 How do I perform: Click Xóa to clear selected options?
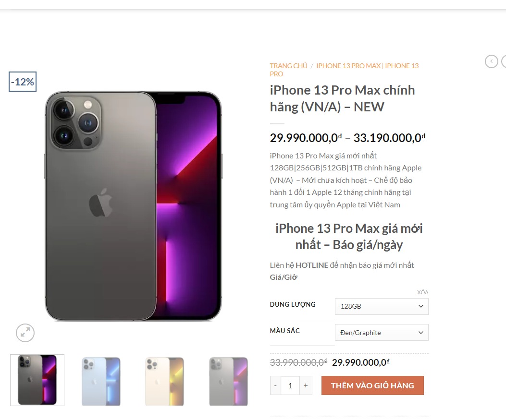tap(422, 292)
